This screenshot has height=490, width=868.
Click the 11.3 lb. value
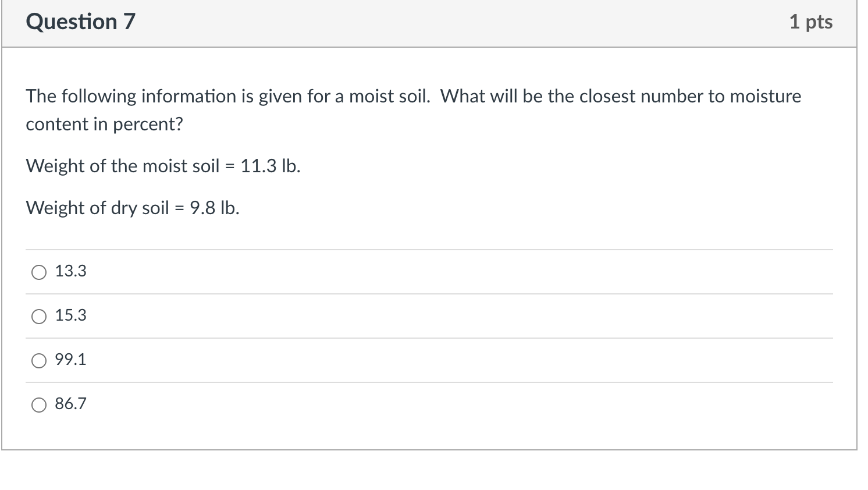271,166
